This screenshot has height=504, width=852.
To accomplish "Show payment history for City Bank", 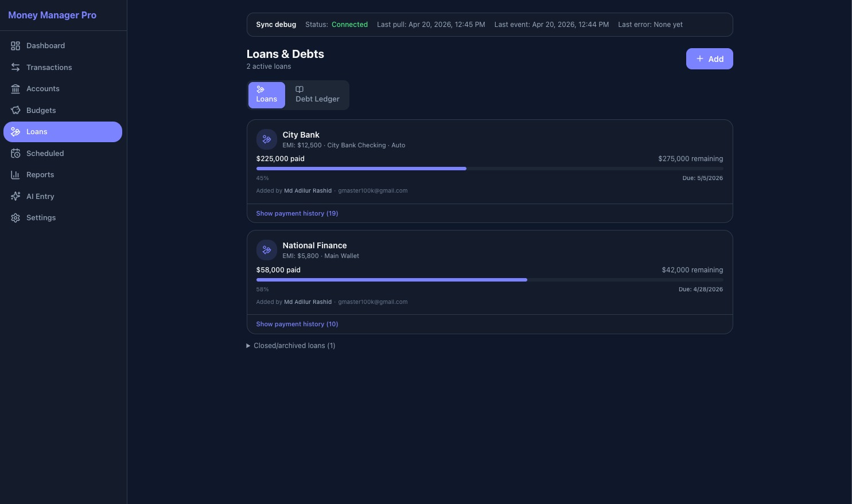I will 297,213.
